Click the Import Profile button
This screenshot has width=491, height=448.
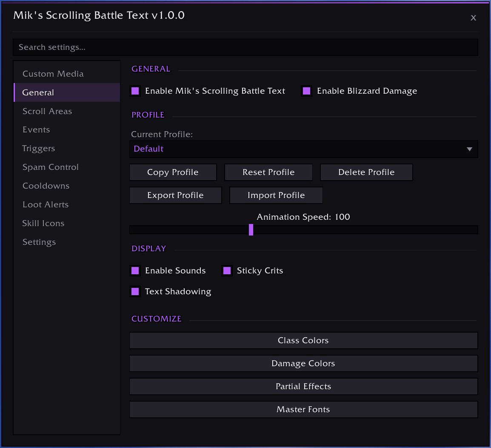(276, 195)
